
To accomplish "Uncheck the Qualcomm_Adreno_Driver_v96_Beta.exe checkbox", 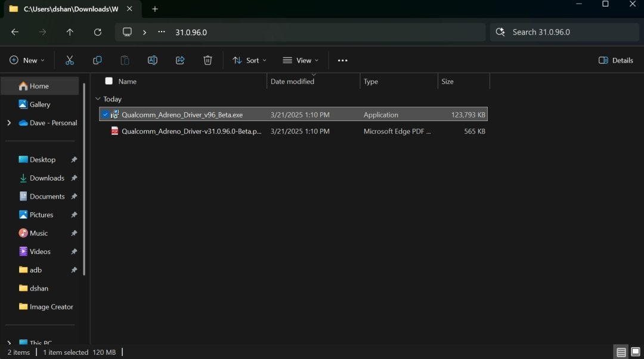I will 105,114.
